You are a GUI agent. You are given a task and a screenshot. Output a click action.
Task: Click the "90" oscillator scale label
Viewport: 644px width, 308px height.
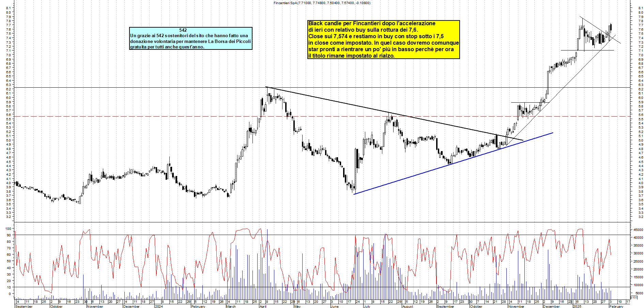(9, 235)
